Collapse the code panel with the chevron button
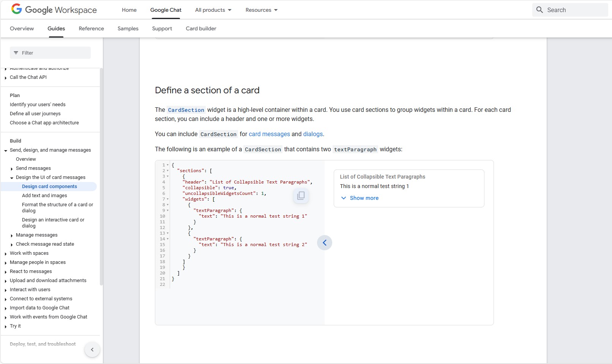The height and width of the screenshot is (364, 612). pos(325,243)
